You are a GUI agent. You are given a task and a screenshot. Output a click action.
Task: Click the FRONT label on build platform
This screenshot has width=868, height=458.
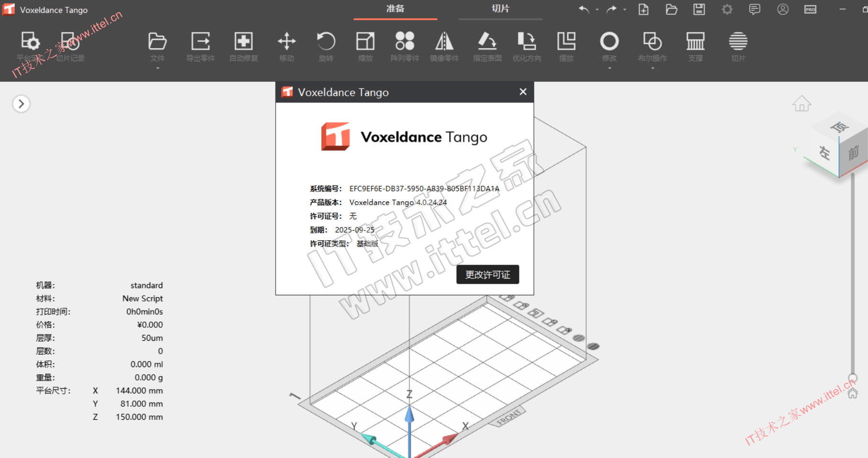[508, 417]
